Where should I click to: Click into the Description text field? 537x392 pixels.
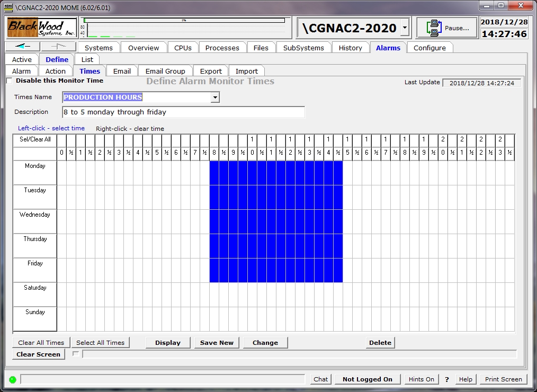tap(183, 112)
